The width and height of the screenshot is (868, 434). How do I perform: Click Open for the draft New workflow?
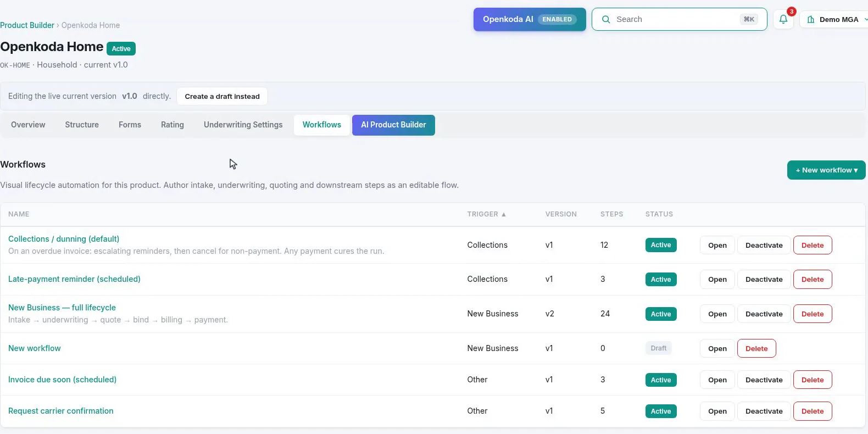pos(717,348)
